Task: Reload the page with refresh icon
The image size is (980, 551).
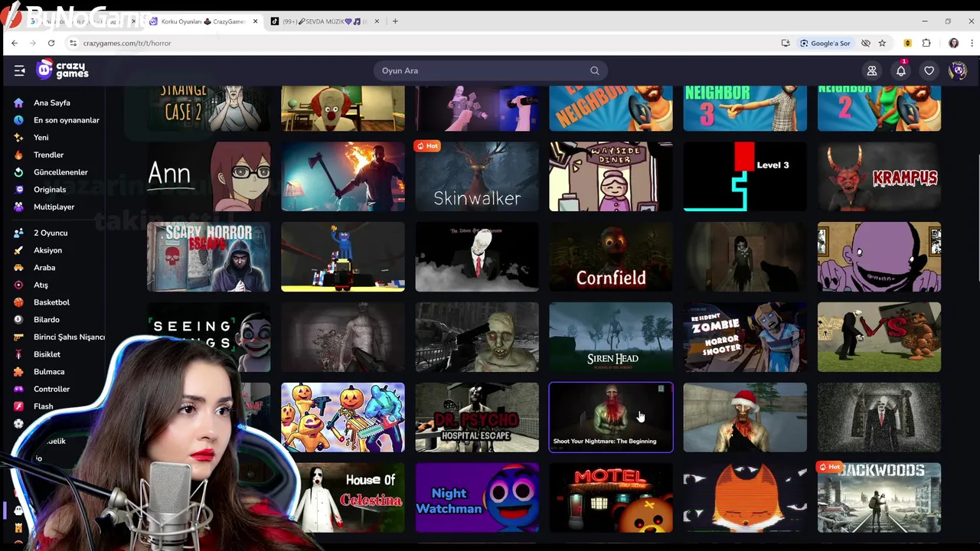Action: [51, 43]
